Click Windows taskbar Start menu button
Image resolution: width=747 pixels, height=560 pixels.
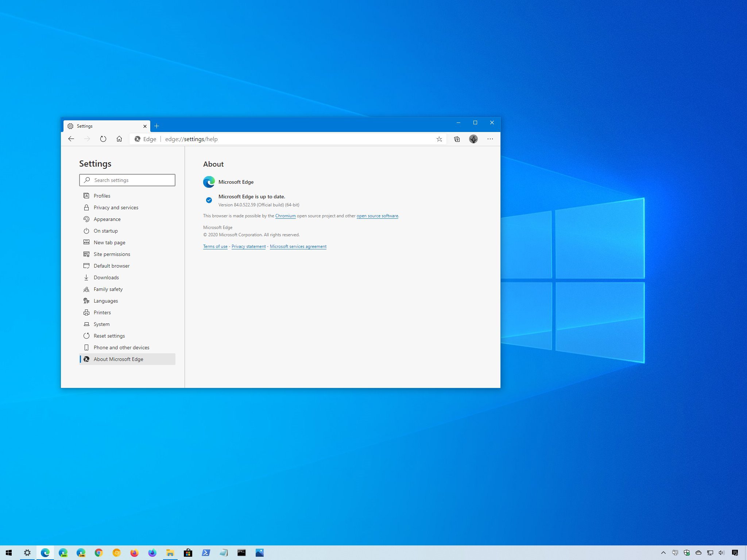9,553
